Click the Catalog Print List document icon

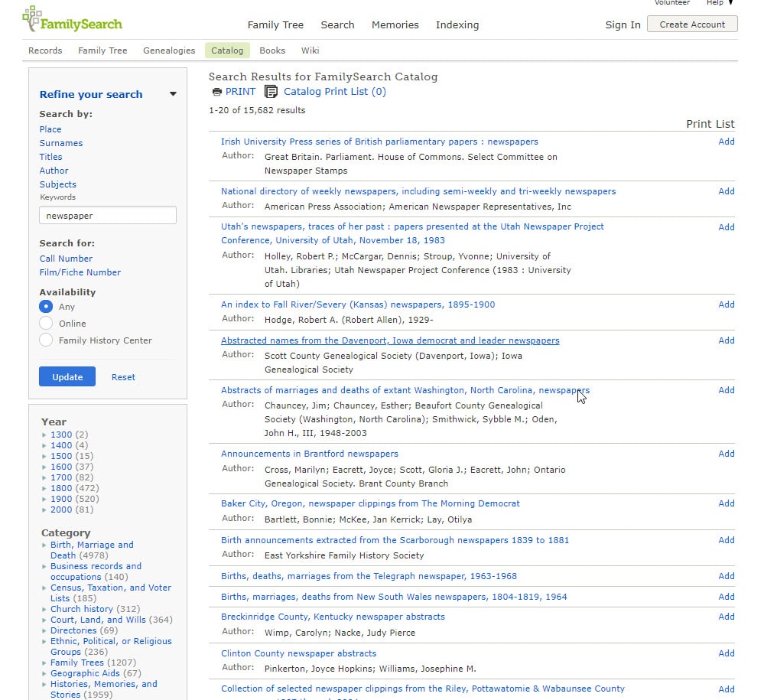pos(271,92)
